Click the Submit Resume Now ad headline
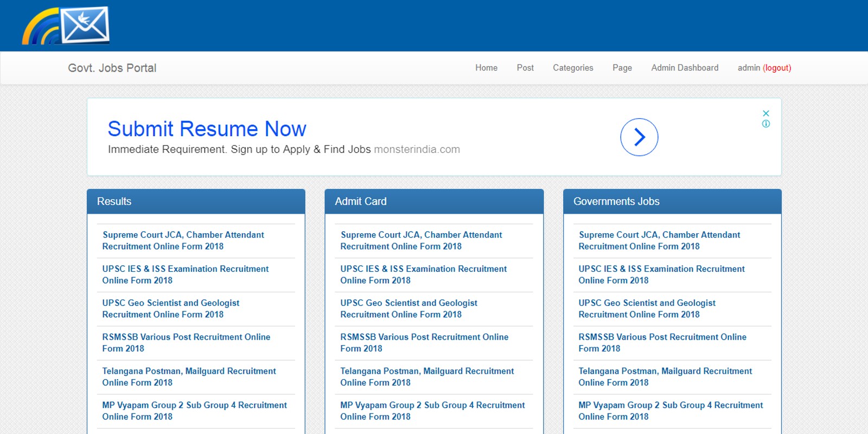Screen dimensions: 868x434 (x=207, y=129)
